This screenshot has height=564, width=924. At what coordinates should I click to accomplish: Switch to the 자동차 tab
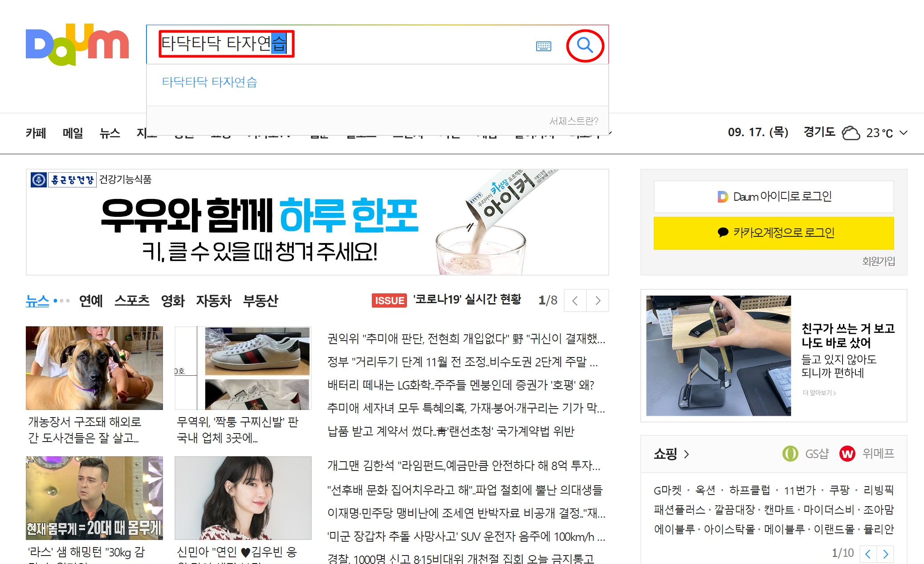tap(214, 301)
